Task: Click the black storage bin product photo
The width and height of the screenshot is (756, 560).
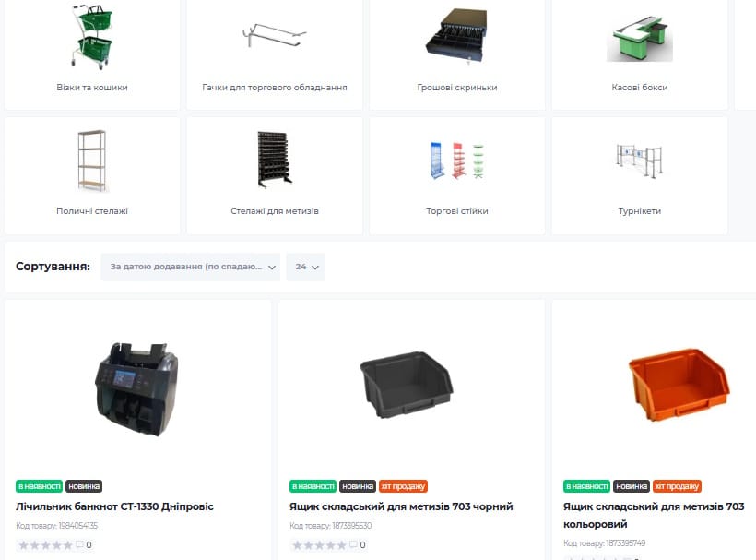Action: (x=407, y=384)
